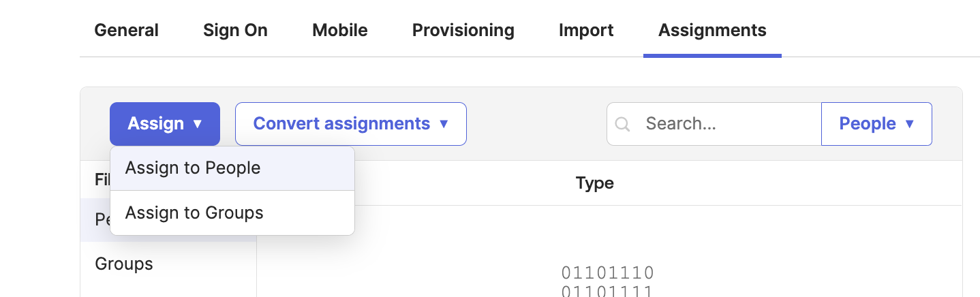Select the Groups filter in sidebar

click(x=124, y=264)
